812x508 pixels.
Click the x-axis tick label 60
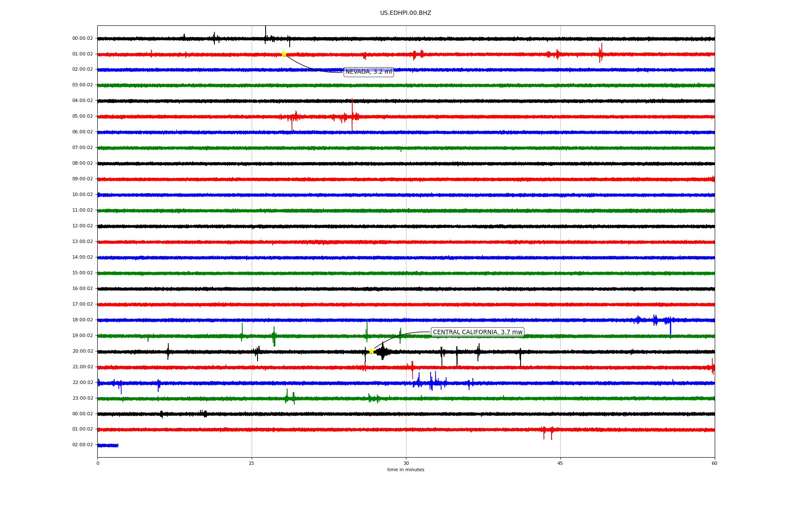pyautogui.click(x=714, y=464)
